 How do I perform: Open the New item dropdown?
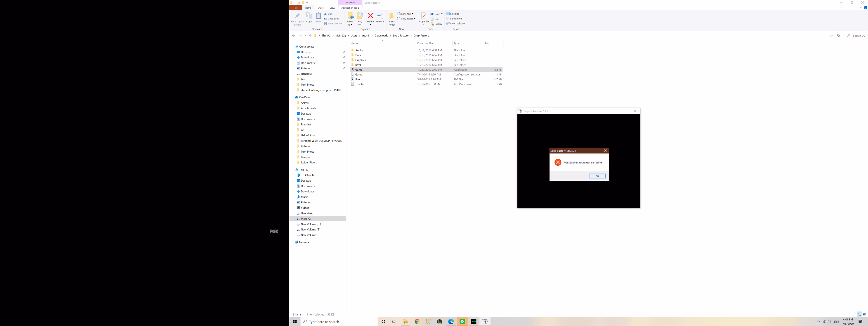click(x=405, y=14)
